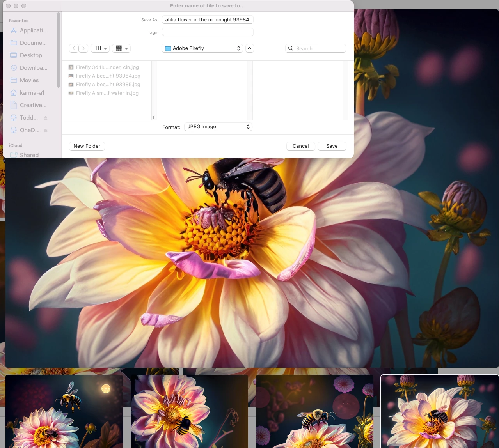This screenshot has height=448, width=499.
Task: Click the Save As filename field
Action: [x=208, y=19]
